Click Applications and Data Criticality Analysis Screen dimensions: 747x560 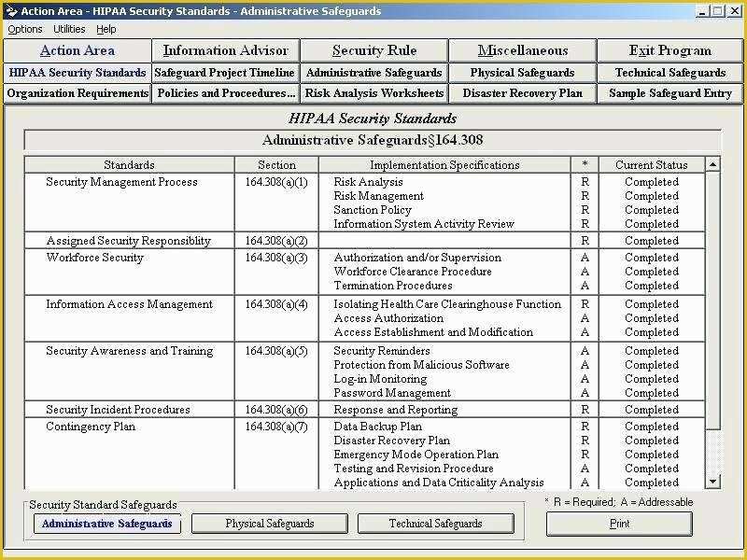tap(438, 483)
